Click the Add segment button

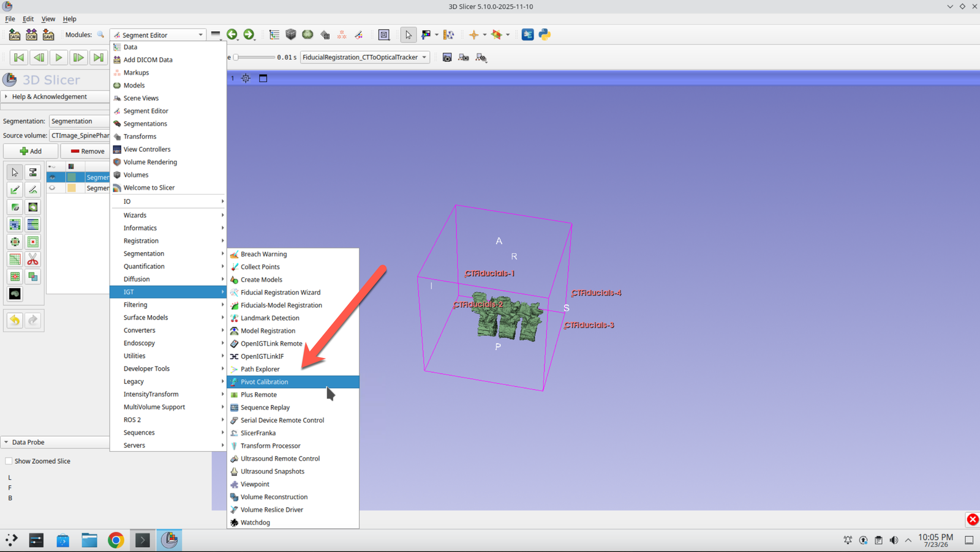(31, 151)
